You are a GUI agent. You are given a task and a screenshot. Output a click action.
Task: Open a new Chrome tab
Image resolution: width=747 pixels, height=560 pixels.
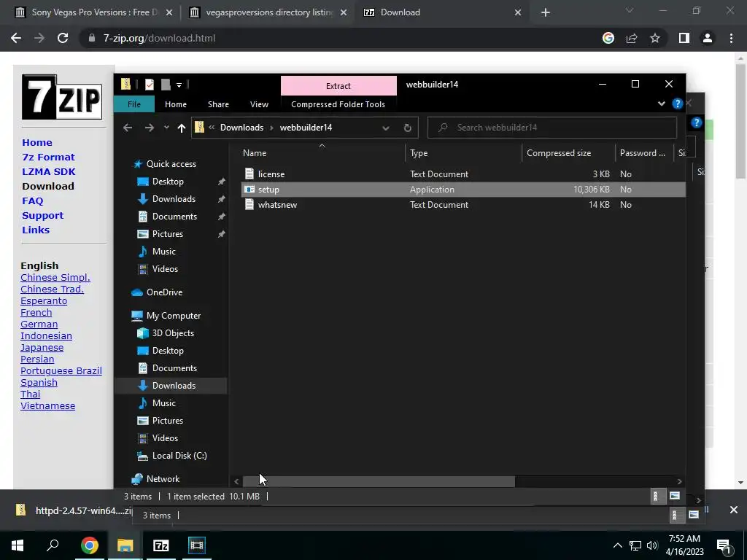pos(546,12)
